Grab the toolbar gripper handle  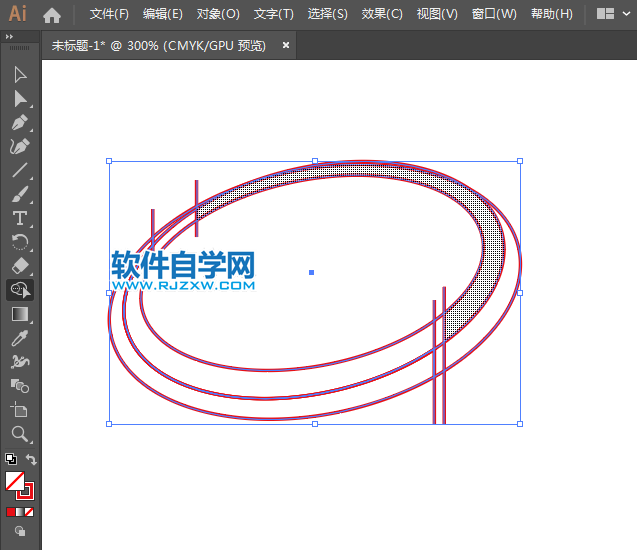click(x=20, y=48)
